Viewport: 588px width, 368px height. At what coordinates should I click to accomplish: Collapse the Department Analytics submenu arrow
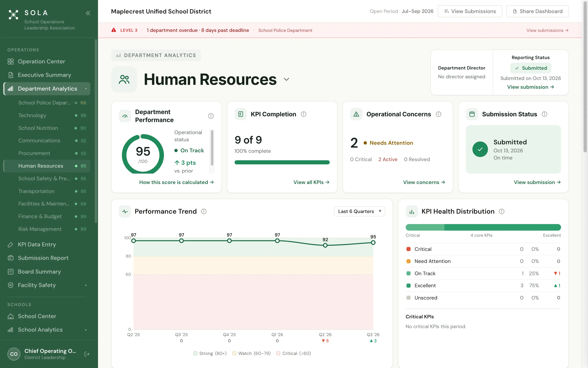(x=86, y=89)
